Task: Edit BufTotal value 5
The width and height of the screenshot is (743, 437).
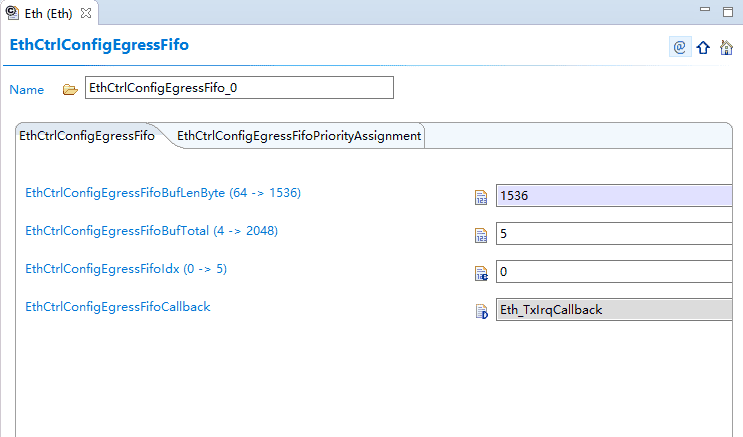Action: tap(614, 234)
